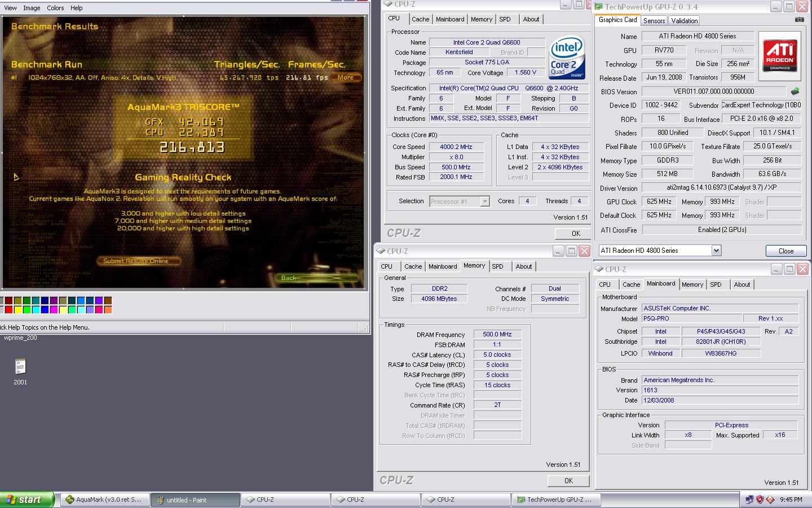
Task: Click the BIOS save chip icon in GPU-Z
Action: tap(795, 91)
